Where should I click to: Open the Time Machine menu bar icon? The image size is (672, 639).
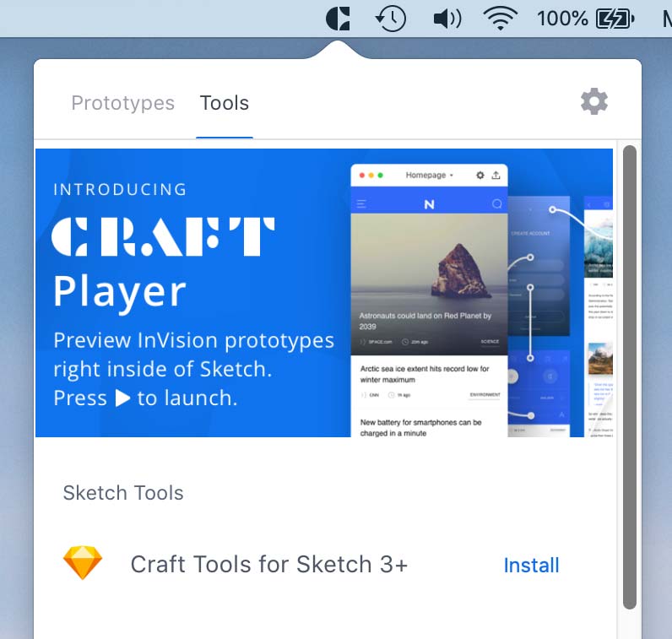390,19
